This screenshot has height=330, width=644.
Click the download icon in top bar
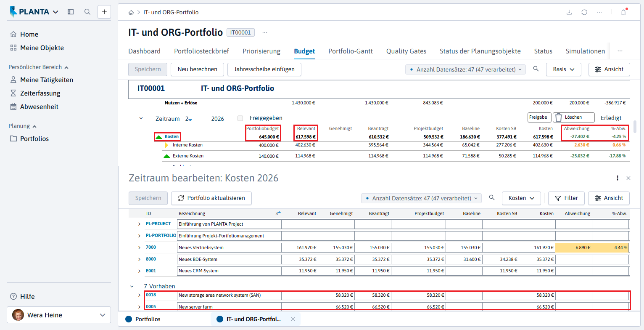569,12
